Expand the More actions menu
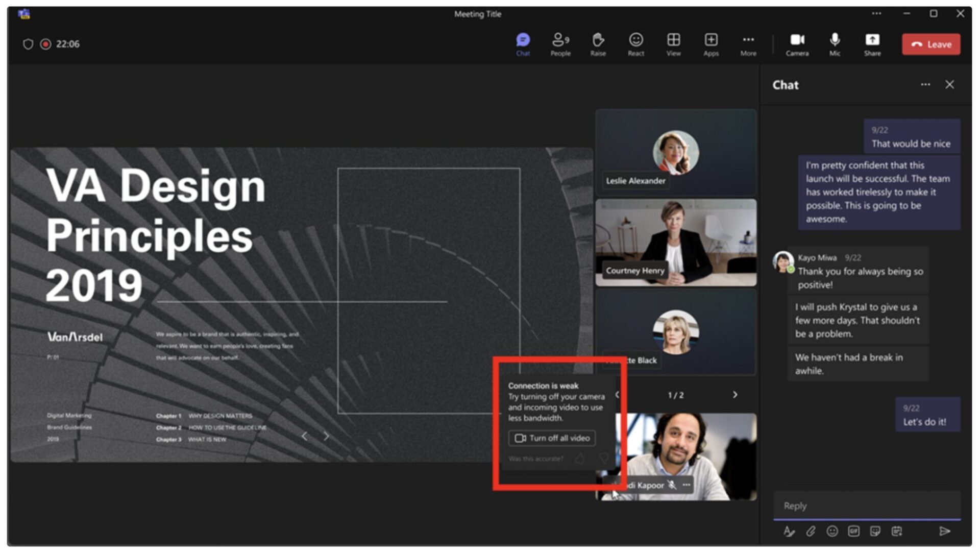Image resolution: width=980 pixels, height=553 pixels. click(748, 44)
